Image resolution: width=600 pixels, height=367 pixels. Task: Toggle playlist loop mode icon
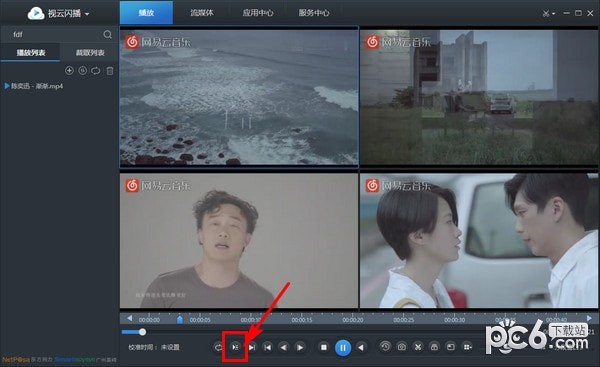[96, 70]
